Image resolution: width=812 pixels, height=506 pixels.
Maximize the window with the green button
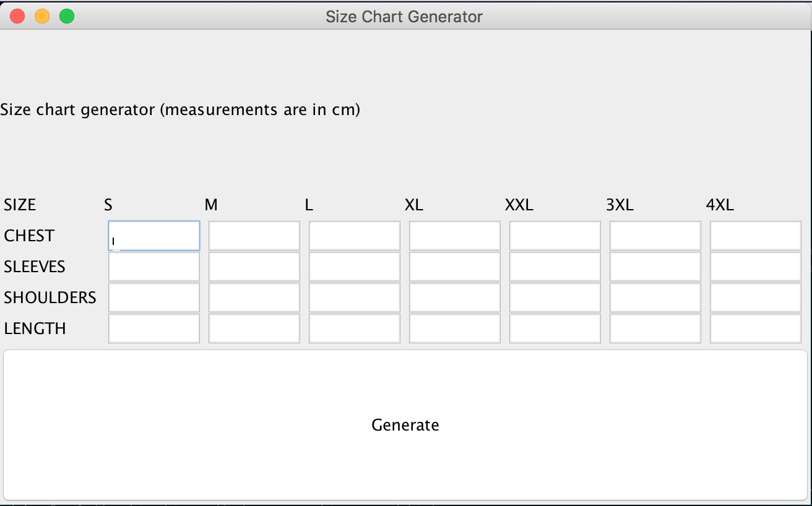(x=67, y=16)
